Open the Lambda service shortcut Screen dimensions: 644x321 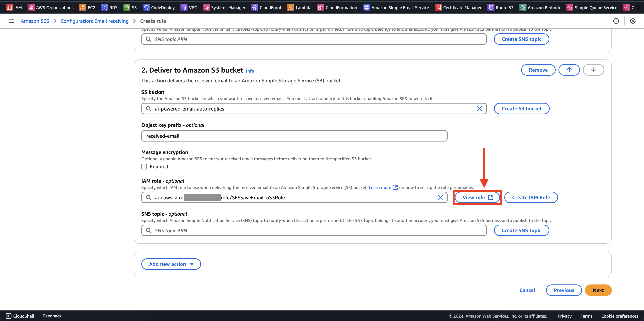(299, 8)
